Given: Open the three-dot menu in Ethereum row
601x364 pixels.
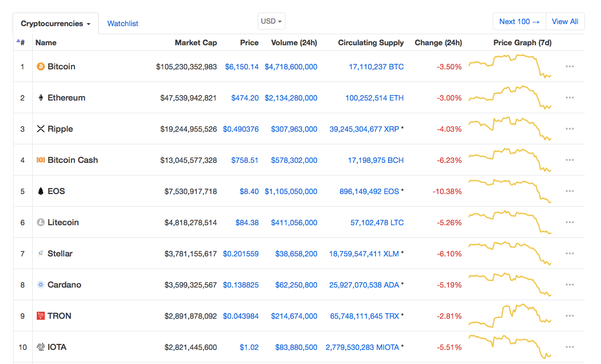Looking at the screenshot, I should pos(570,98).
